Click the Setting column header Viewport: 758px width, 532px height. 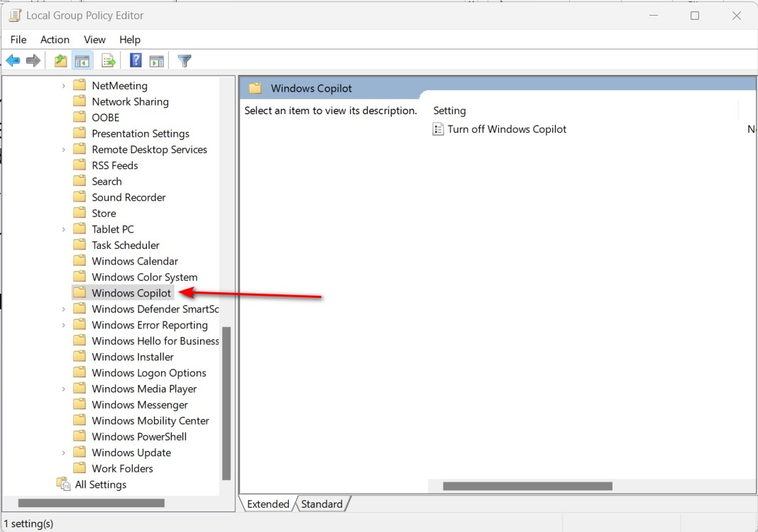click(449, 111)
